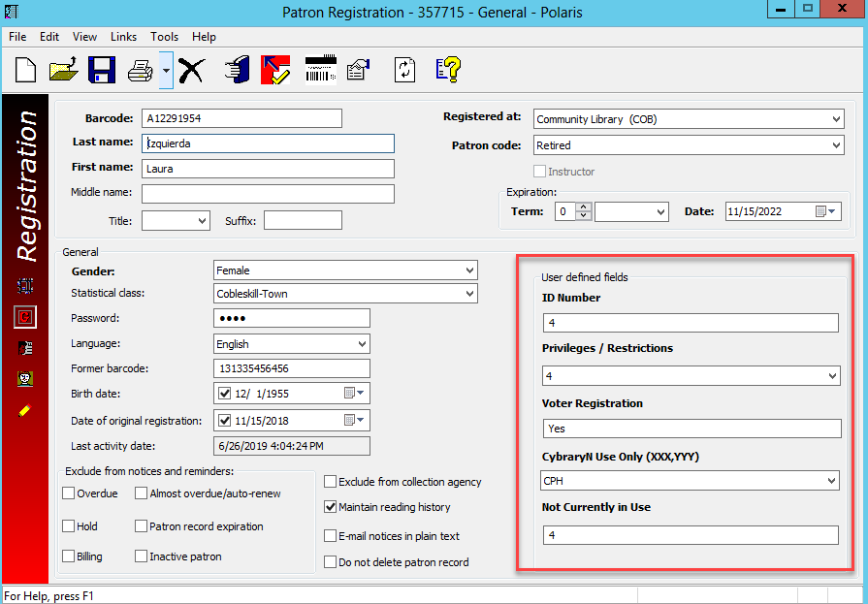Save the patron record with floppy icon
The width and height of the screenshot is (868, 604).
[x=102, y=70]
